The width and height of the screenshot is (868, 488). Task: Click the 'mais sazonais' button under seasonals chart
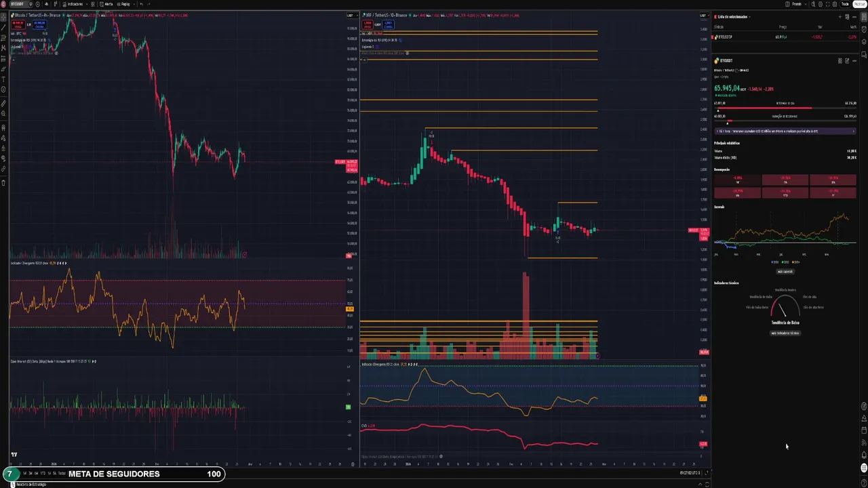(785, 271)
